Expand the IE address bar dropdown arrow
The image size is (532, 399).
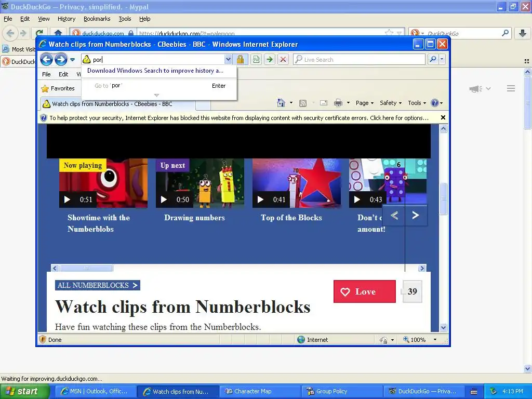coord(228,59)
